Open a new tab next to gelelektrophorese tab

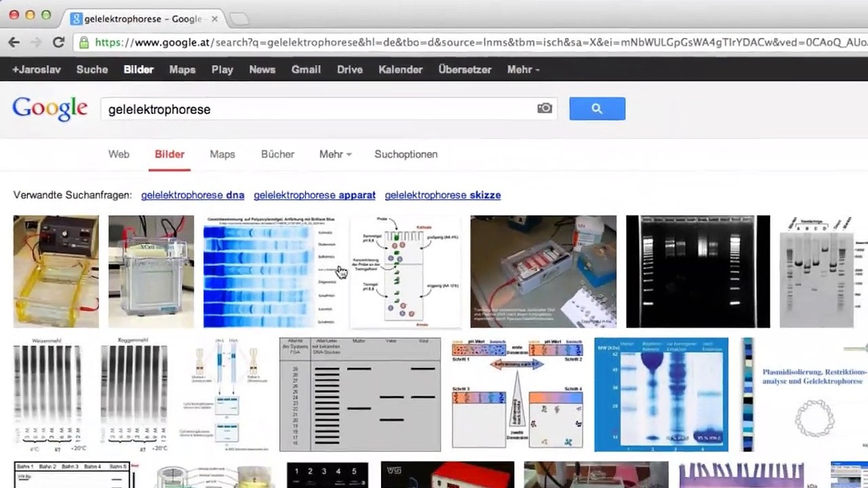coord(239,19)
